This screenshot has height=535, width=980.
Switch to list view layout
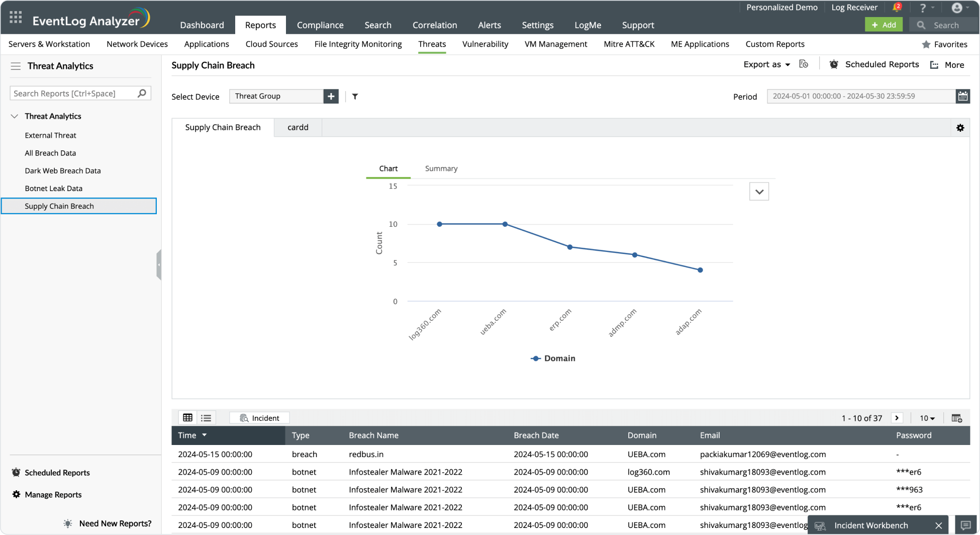coord(206,418)
